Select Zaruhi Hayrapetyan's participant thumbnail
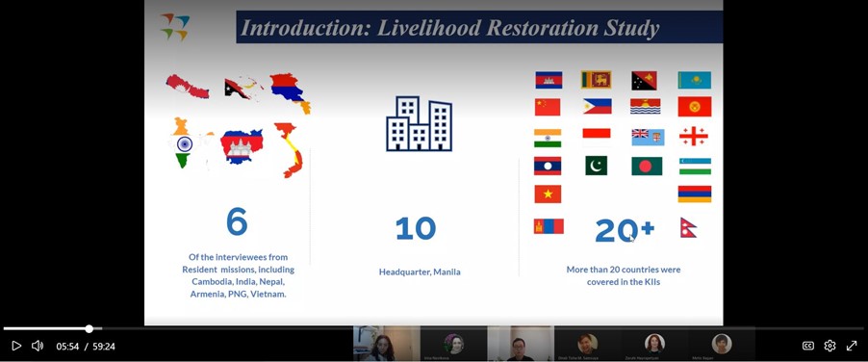 [654, 344]
